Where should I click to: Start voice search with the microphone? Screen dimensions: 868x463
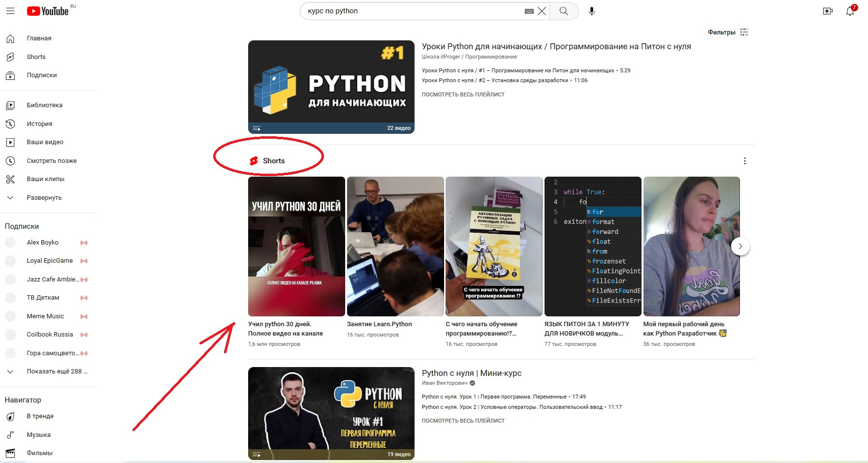tap(592, 11)
